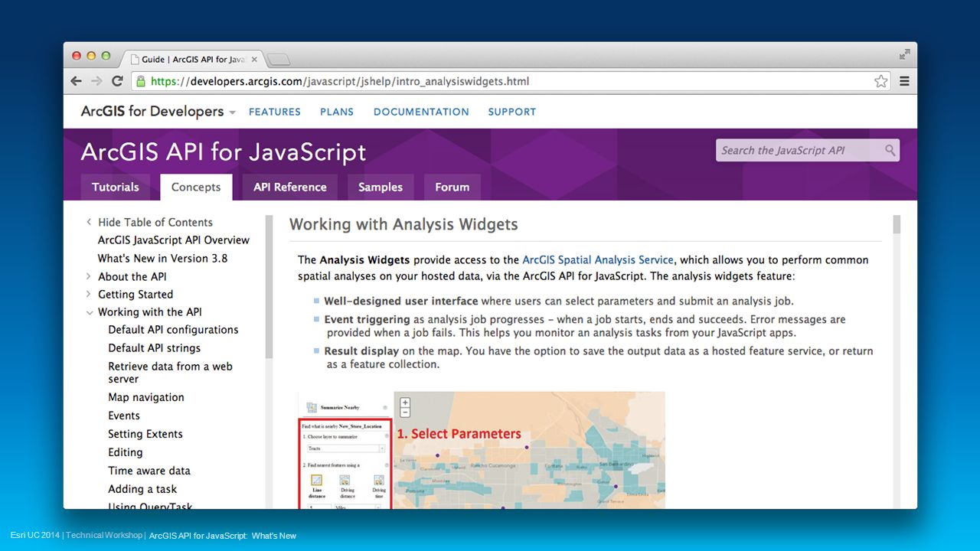Screen dimensions: 980x551
Task: Open Default API strings topic
Action: tap(154, 348)
